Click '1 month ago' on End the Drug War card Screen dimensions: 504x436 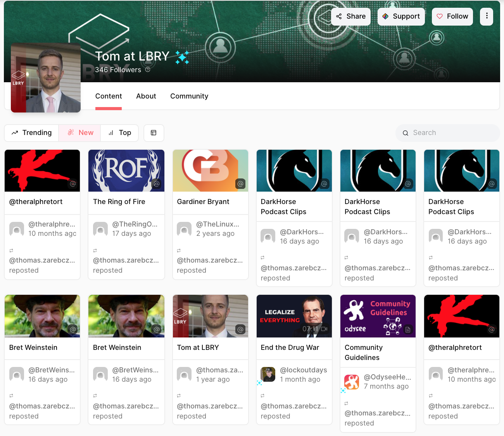[x=300, y=379]
